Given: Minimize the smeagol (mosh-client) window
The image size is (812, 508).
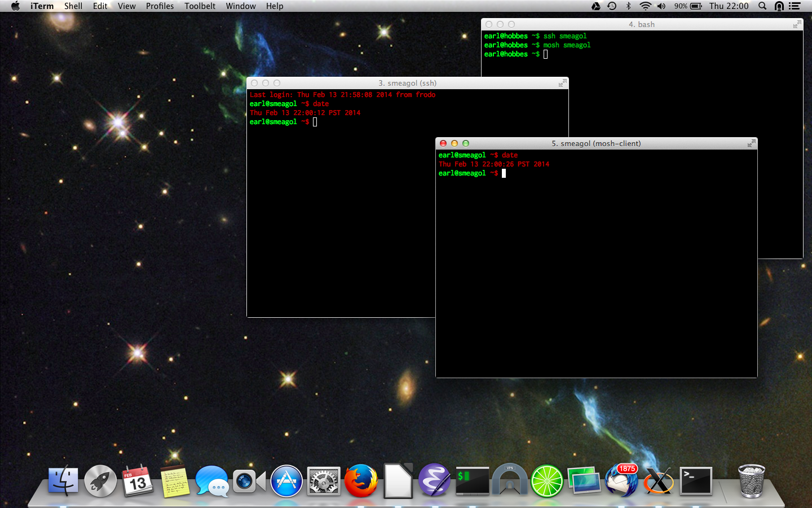Looking at the screenshot, I should (454, 143).
